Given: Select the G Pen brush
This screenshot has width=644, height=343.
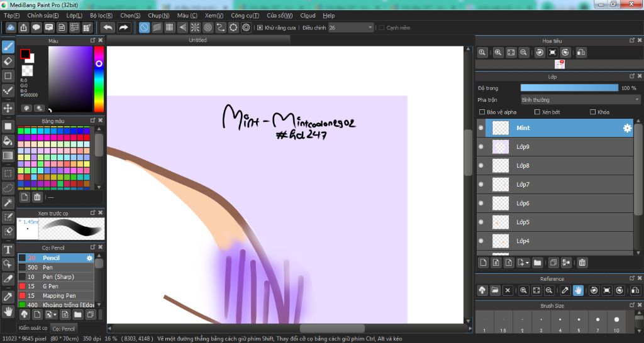Looking at the screenshot, I should 56,286.
